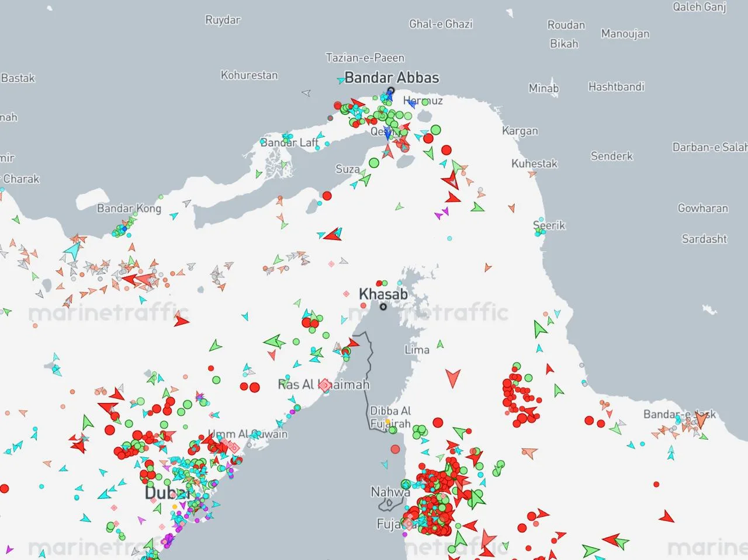The height and width of the screenshot is (560, 748).
Task: Click the Ghal-e Ghazi label
Action: point(441,24)
